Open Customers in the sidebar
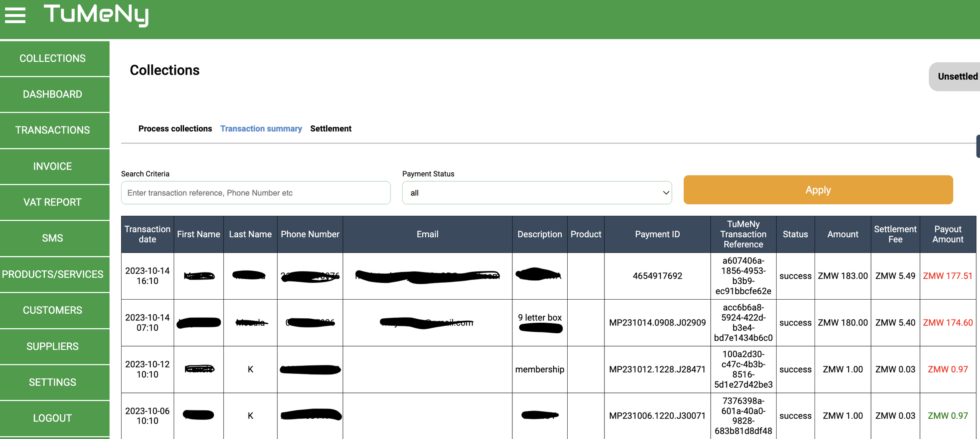 [53, 310]
